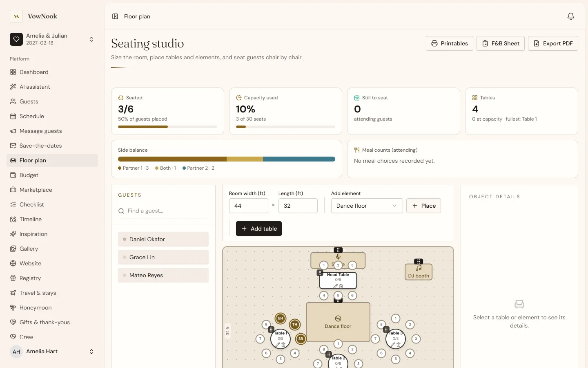Image resolution: width=588 pixels, height=368 pixels.
Task: Select the DJ booth music icon
Action: (419, 268)
